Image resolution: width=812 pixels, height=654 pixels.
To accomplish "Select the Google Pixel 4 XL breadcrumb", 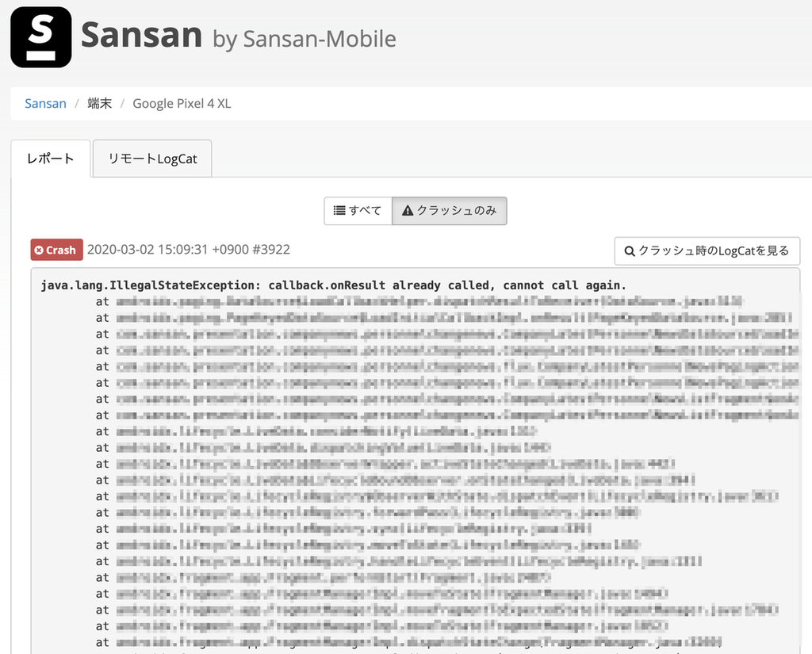I will 182,104.
